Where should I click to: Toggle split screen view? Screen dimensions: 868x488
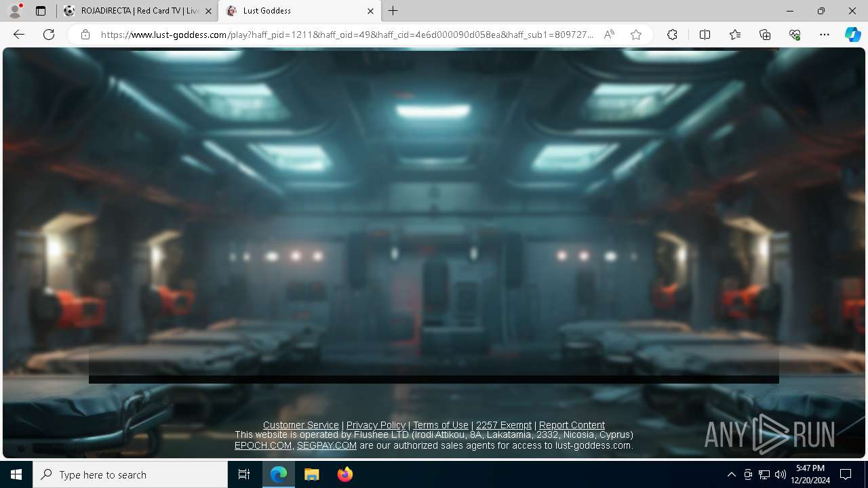pyautogui.click(x=705, y=35)
